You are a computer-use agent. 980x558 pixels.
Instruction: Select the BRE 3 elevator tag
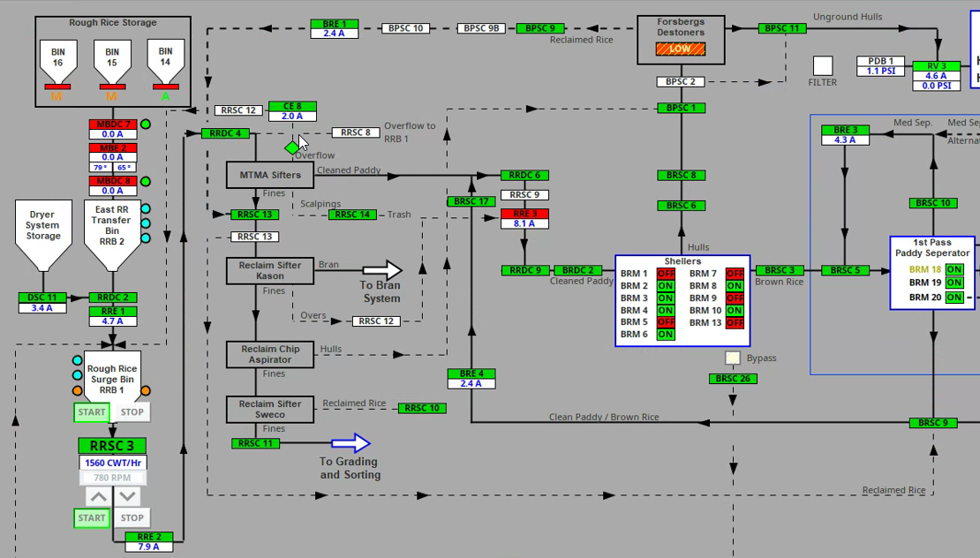(x=846, y=130)
